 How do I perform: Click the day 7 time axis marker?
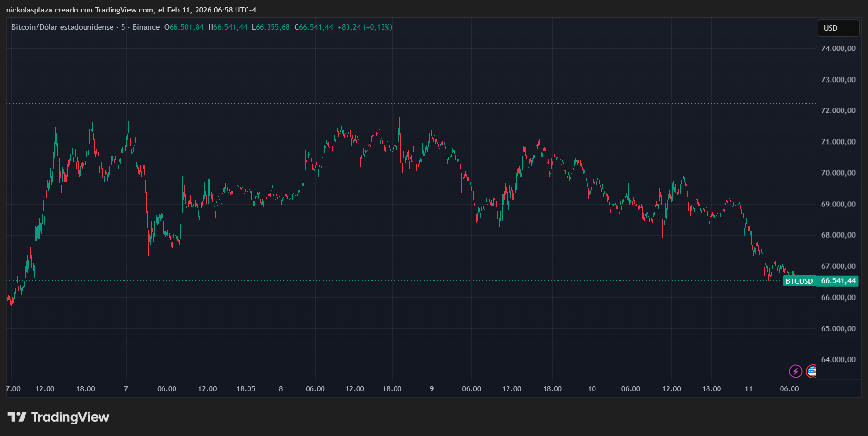[126, 389]
